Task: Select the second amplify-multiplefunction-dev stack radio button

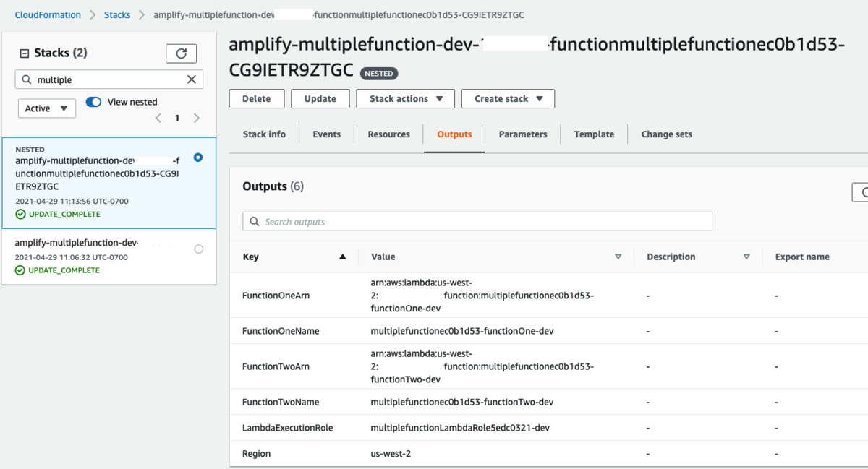Action: (x=197, y=249)
